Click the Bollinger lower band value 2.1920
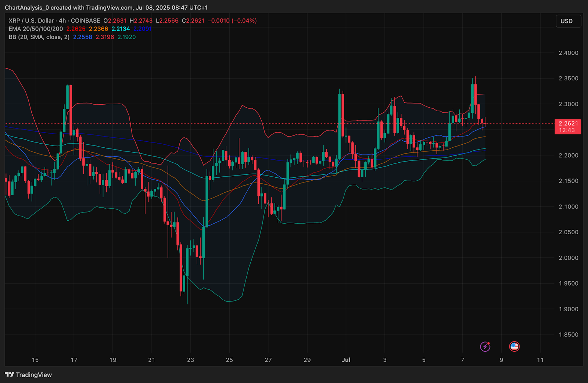Screen dimensions: 588x383 tap(126, 37)
